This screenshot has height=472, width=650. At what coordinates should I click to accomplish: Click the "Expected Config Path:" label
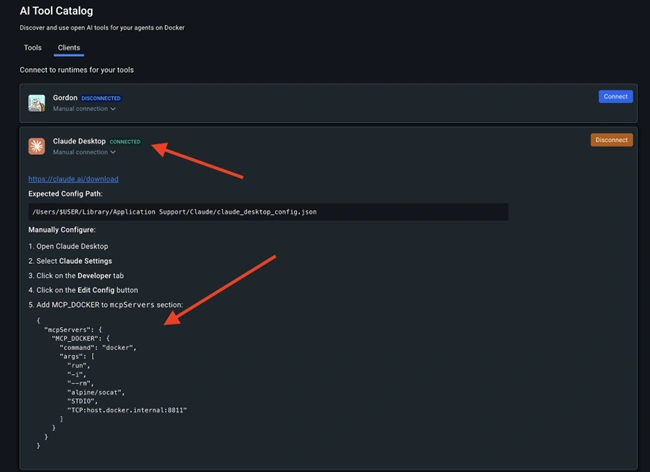pos(65,194)
